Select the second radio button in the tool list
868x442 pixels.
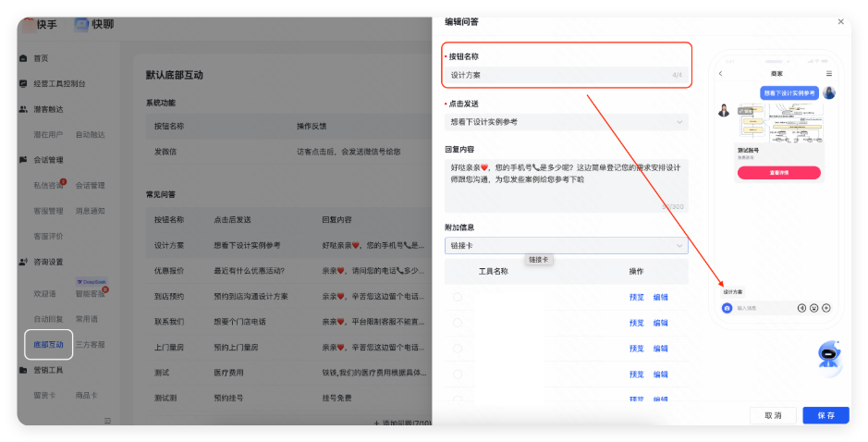click(458, 323)
